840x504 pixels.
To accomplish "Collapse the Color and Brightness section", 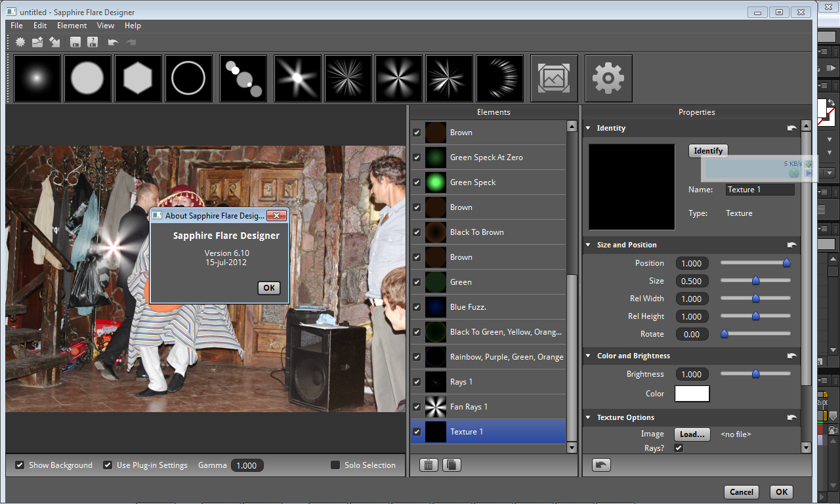I will [x=588, y=356].
